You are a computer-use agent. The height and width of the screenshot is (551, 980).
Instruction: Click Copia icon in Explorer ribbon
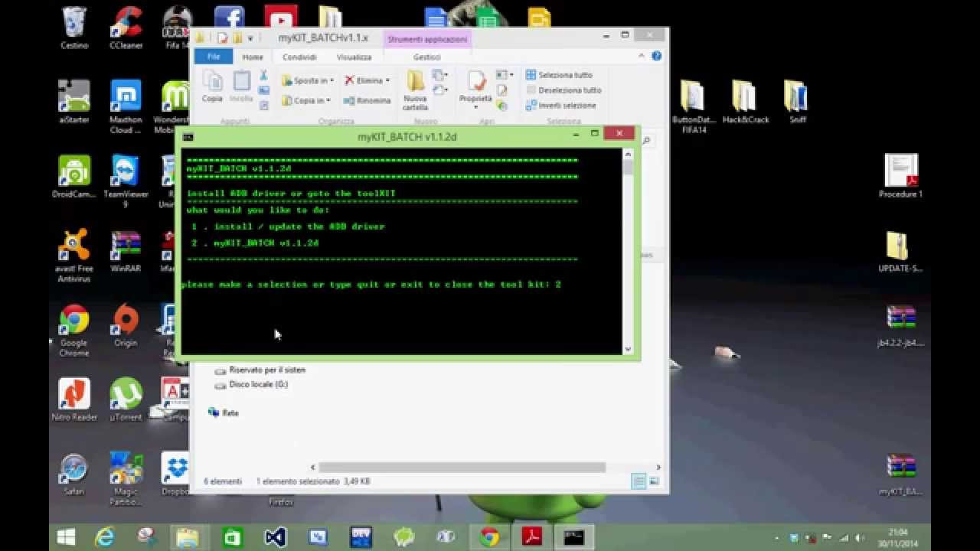click(x=212, y=86)
